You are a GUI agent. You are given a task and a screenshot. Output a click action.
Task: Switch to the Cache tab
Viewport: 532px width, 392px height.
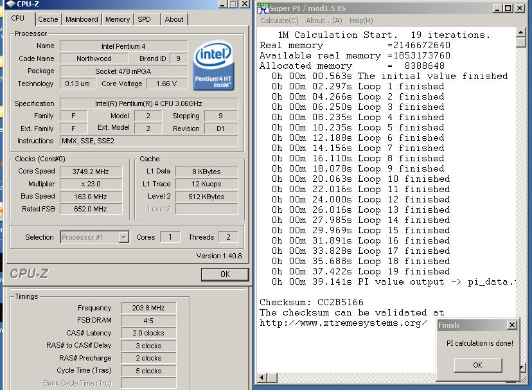48,19
